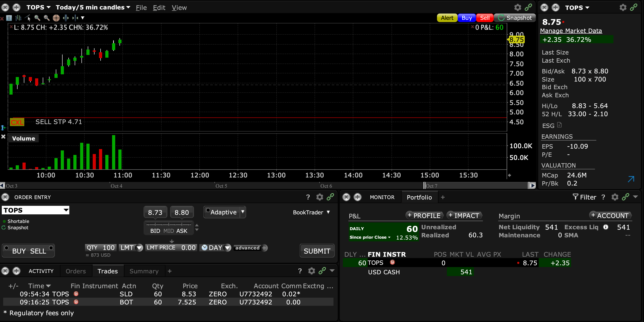Select the SELL radio button

pyautogui.click(x=51, y=248)
